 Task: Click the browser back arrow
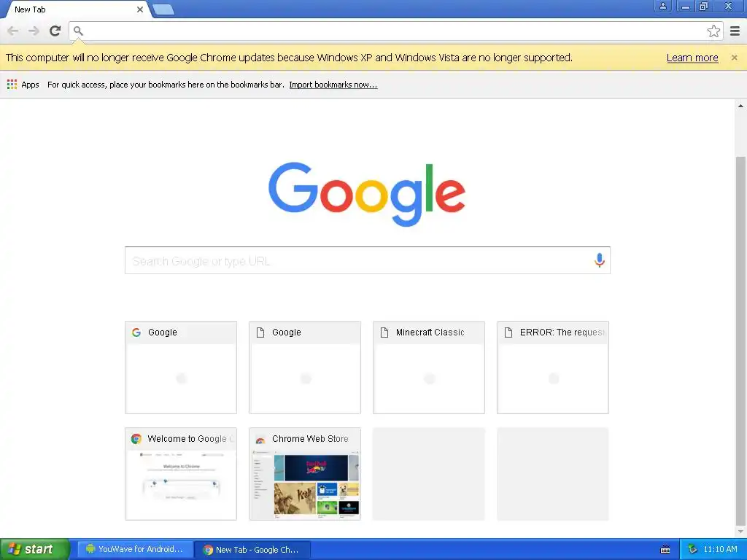pos(13,31)
